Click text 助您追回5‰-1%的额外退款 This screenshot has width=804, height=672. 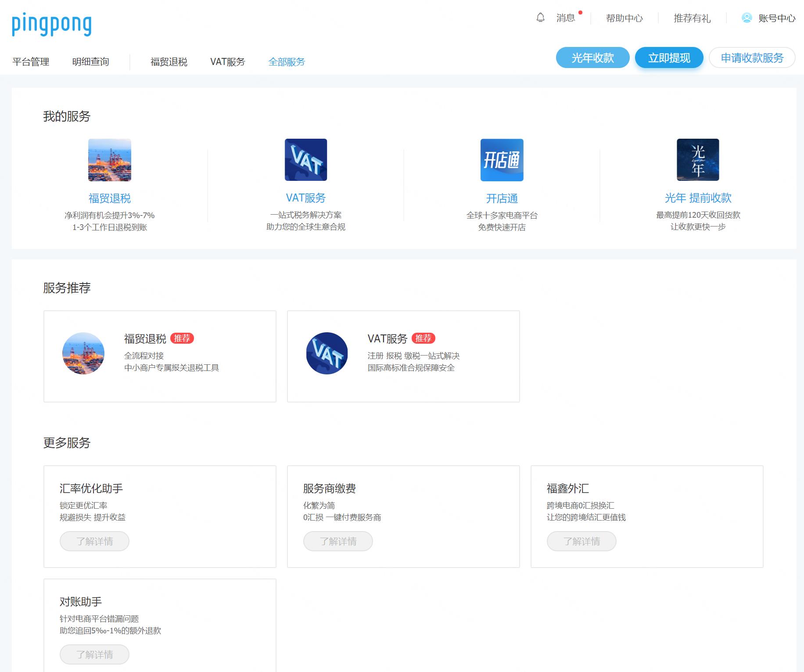point(111,631)
